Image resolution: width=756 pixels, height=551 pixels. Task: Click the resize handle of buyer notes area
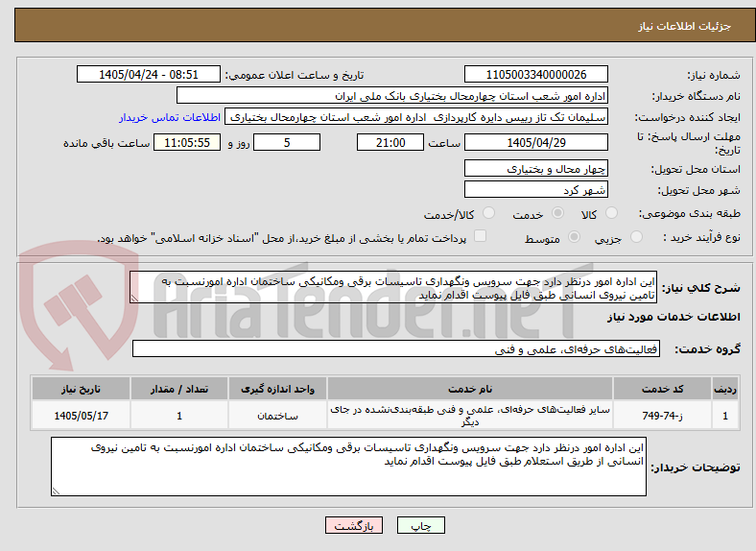pyautogui.click(x=56, y=491)
